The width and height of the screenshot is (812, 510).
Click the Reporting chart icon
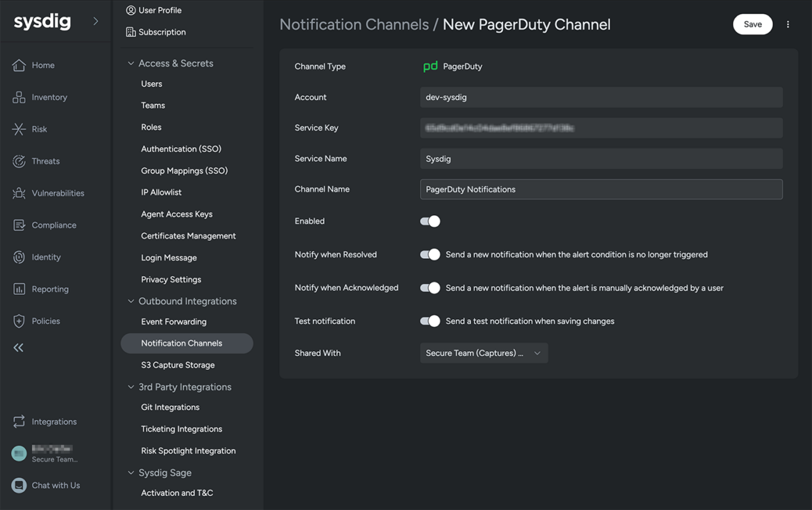[19, 289]
